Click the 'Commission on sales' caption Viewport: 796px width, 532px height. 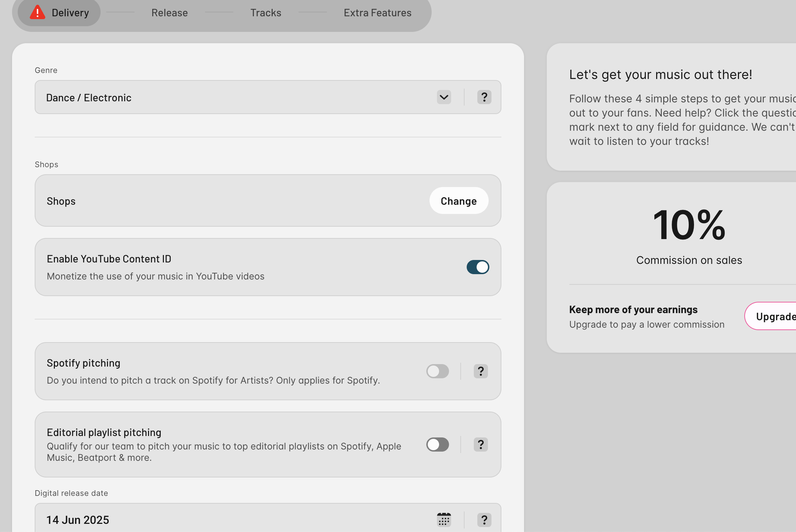pos(689,260)
